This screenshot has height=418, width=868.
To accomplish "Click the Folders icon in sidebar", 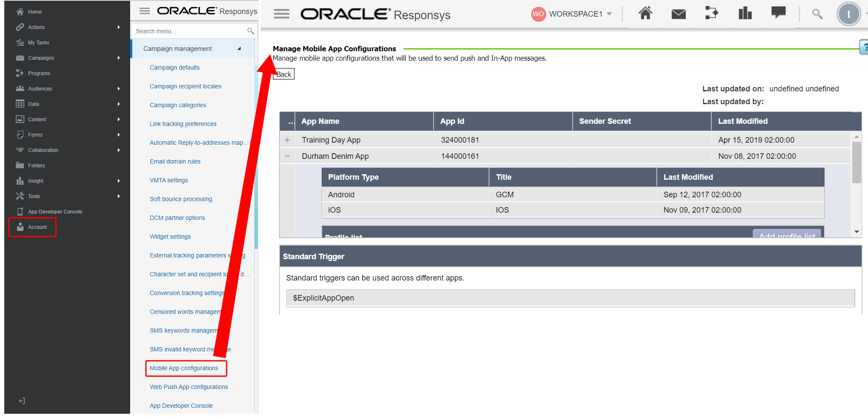I will point(20,165).
